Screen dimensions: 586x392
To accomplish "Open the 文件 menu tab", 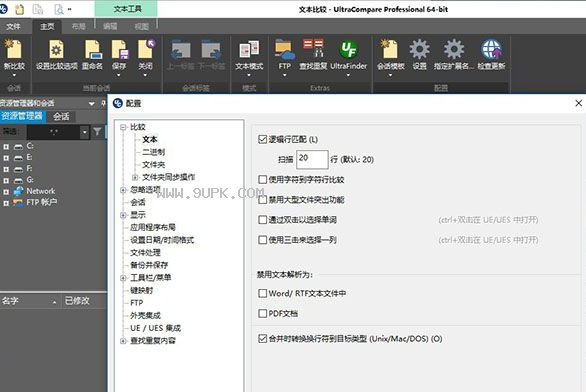I will tap(13, 27).
